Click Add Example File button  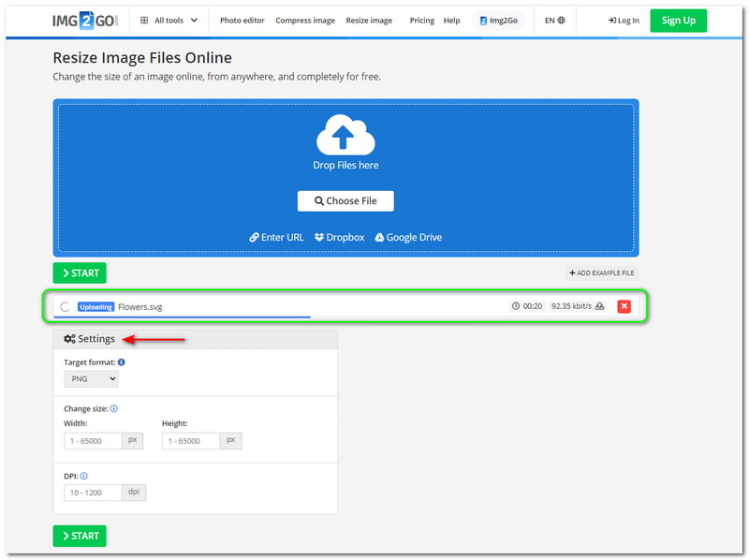point(601,273)
